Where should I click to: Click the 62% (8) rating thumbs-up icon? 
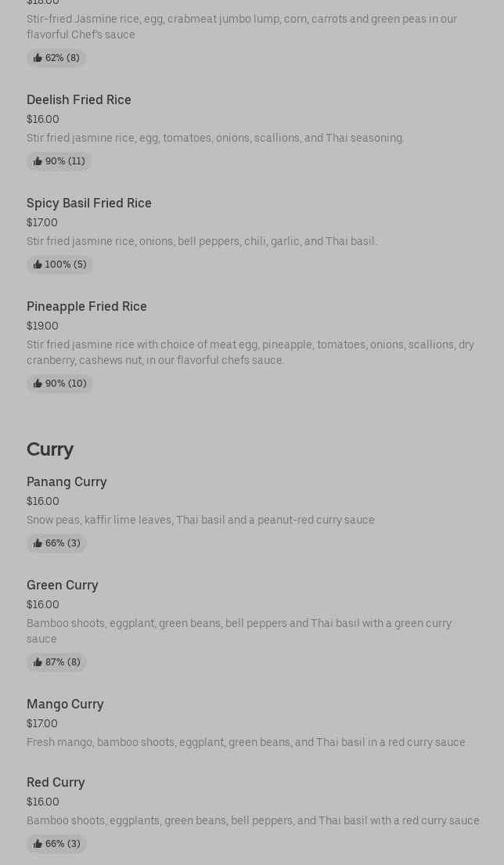38,58
